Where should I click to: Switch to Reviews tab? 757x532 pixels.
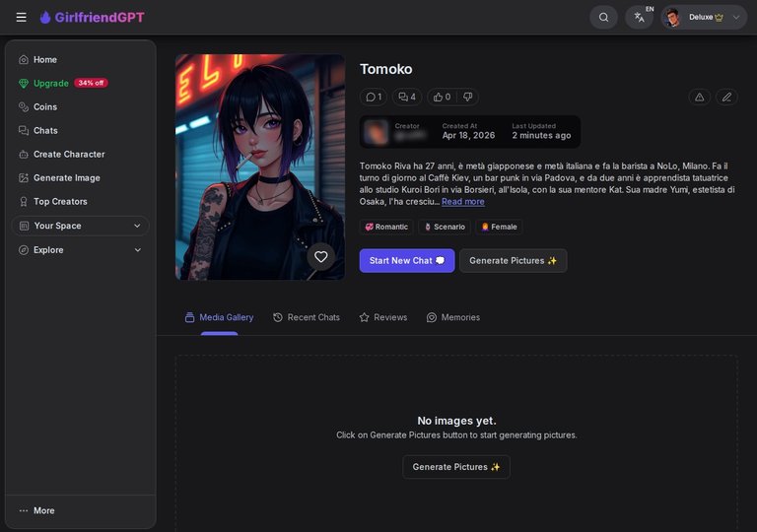383,317
